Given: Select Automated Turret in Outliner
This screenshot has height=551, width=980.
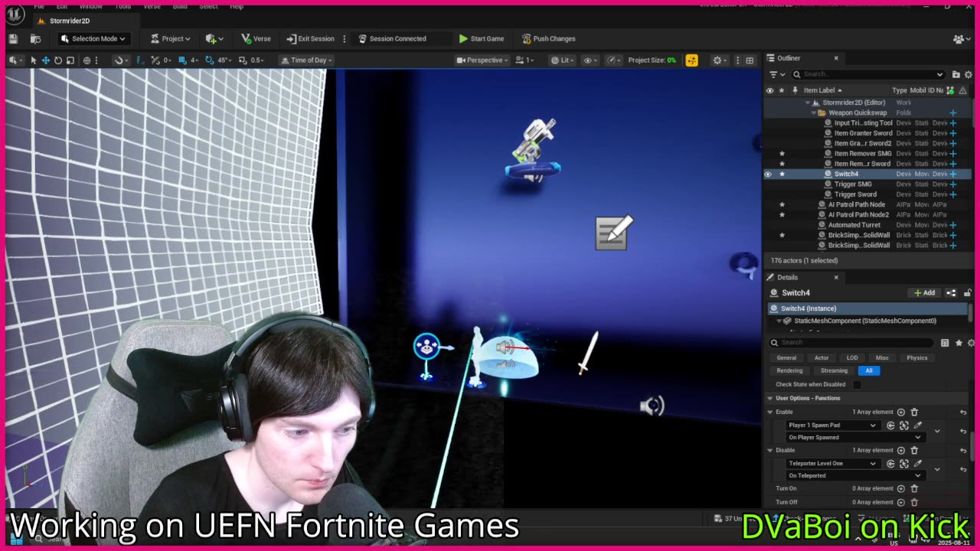Looking at the screenshot, I should pyautogui.click(x=854, y=225).
